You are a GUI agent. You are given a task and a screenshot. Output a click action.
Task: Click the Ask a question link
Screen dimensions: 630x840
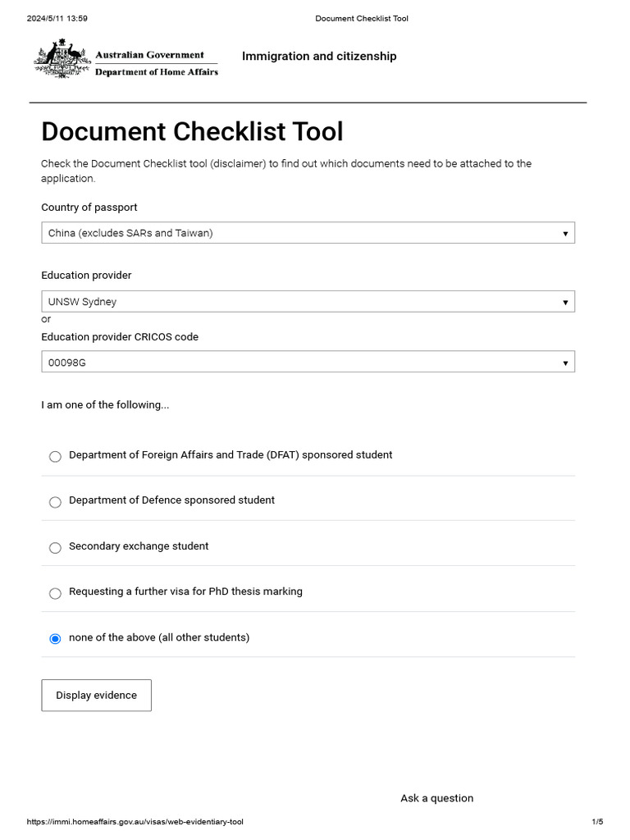point(436,798)
